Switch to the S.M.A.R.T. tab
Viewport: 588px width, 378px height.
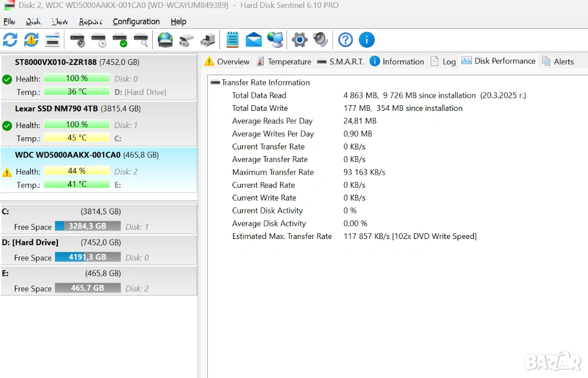341,61
